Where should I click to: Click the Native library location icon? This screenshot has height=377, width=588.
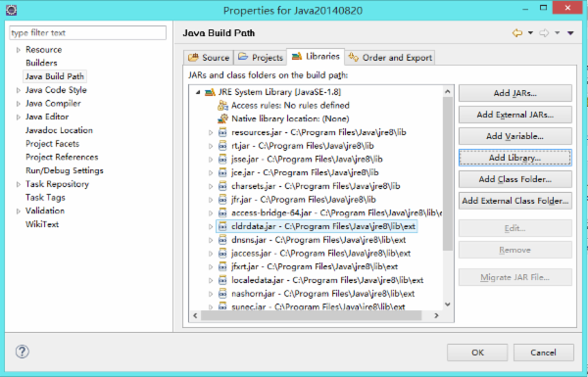[222, 118]
